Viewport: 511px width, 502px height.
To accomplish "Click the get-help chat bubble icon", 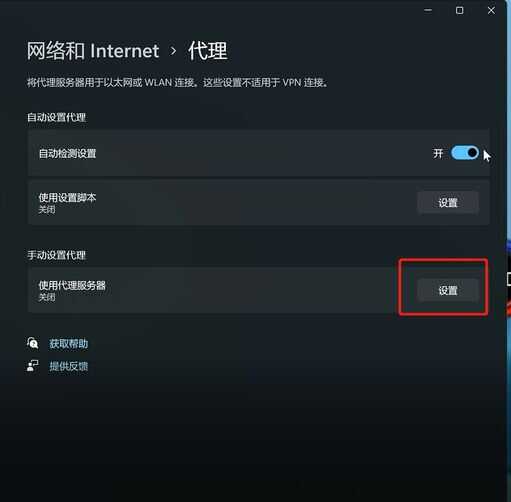I will [33, 343].
